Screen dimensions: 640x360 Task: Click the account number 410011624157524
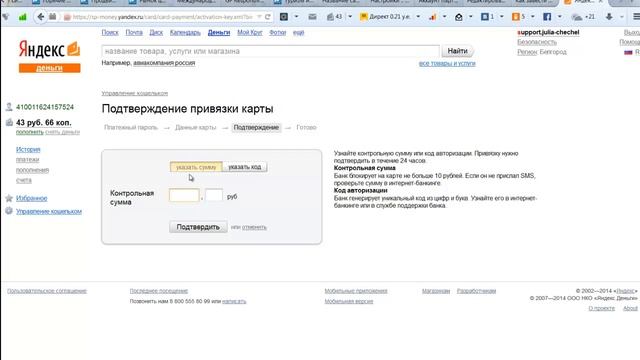coord(45,107)
